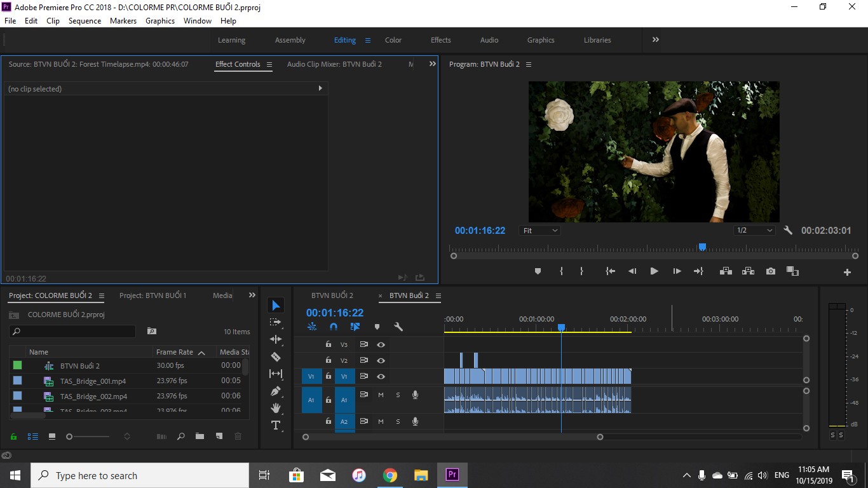Expand workspace overflow chevron menu
This screenshot has width=868, height=488.
[x=655, y=39]
